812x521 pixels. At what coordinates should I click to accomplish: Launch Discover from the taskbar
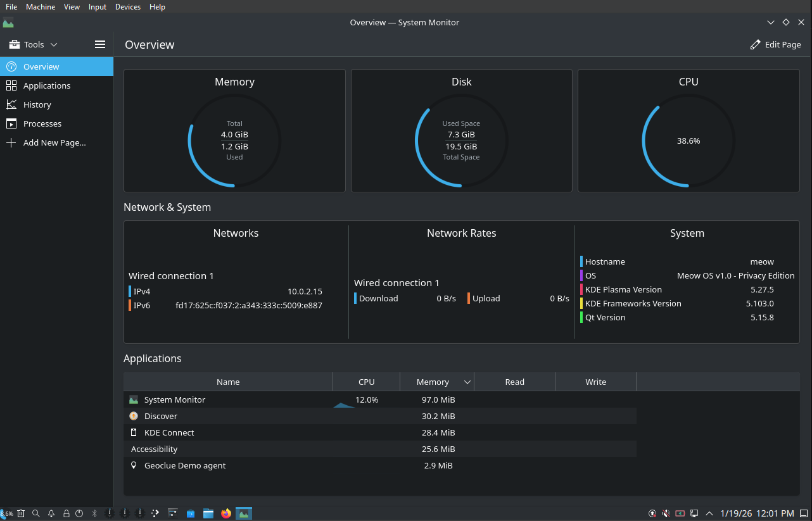click(191, 513)
